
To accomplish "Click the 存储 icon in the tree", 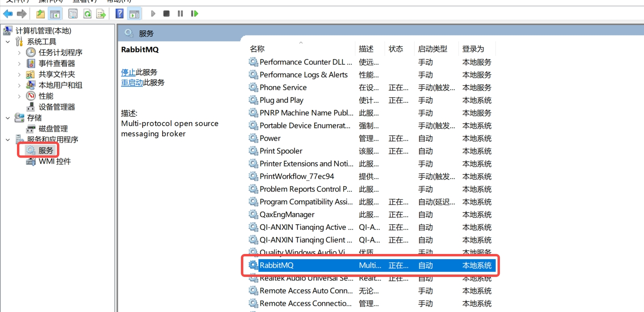I will click(x=19, y=118).
